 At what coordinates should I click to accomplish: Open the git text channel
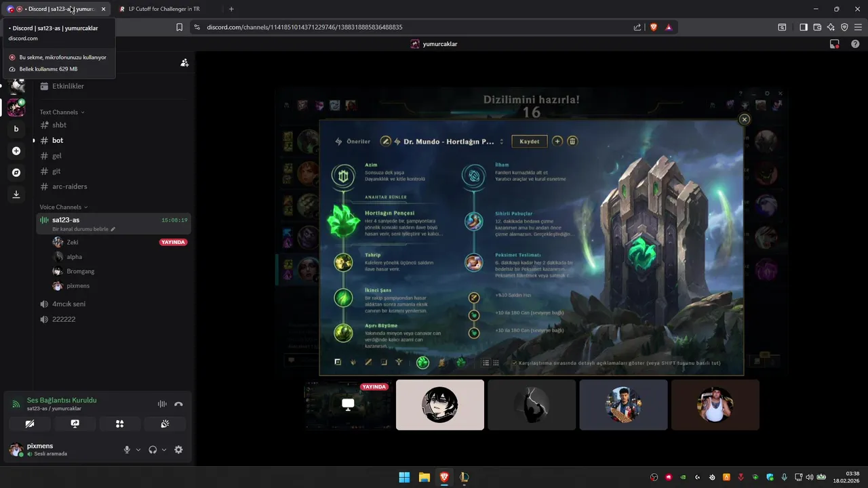coord(113,171)
